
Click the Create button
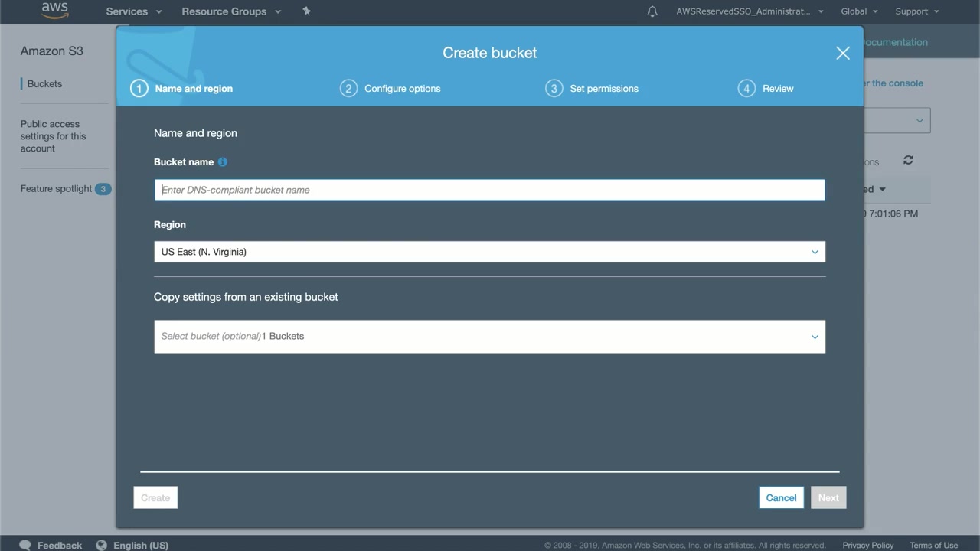coord(155,498)
